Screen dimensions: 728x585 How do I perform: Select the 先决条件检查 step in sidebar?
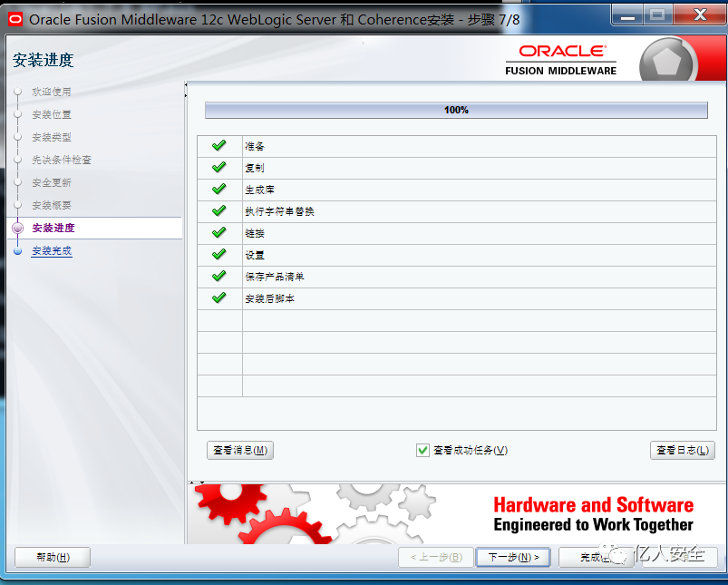click(x=62, y=160)
